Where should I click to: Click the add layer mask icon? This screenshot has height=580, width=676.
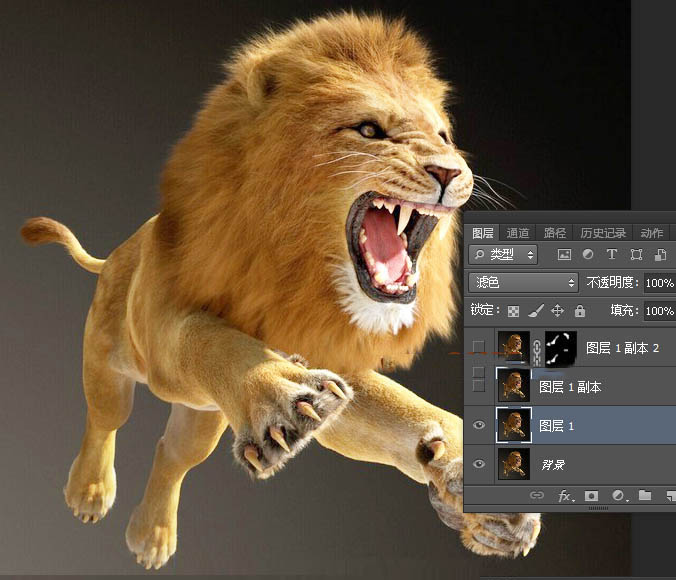pyautogui.click(x=591, y=496)
